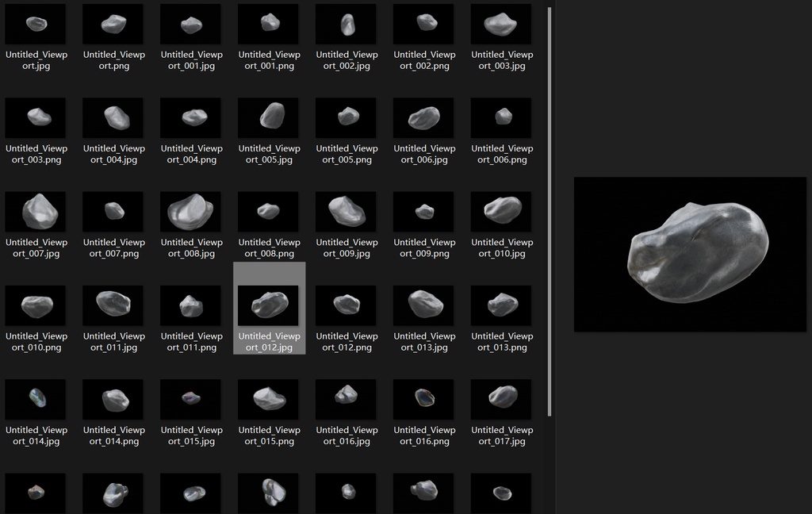The image size is (812, 514).
Task: Click the Untitled_Viewport_009.jpg file label
Action: click(347, 247)
